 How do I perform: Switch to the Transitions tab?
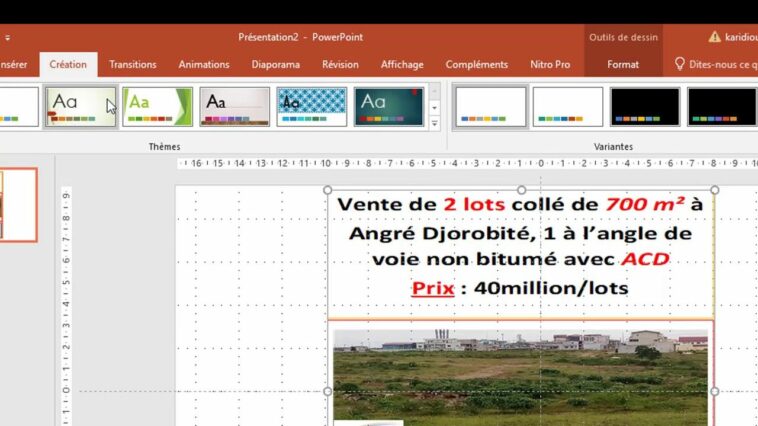[x=132, y=64]
